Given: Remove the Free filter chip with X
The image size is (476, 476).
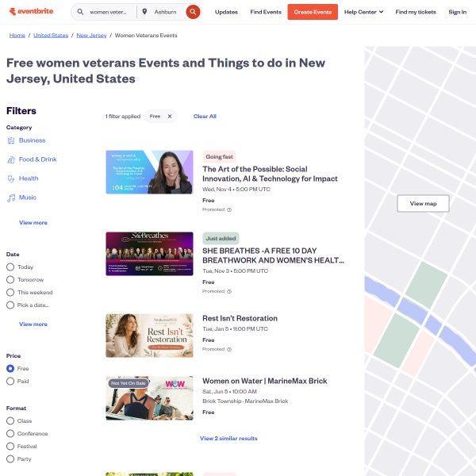Looking at the screenshot, I should 170,117.
